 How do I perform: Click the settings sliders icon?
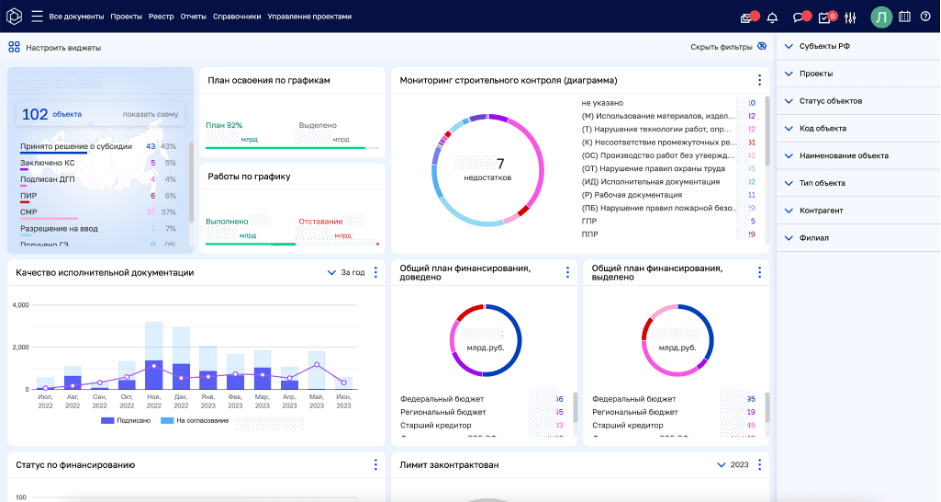pyautogui.click(x=851, y=17)
